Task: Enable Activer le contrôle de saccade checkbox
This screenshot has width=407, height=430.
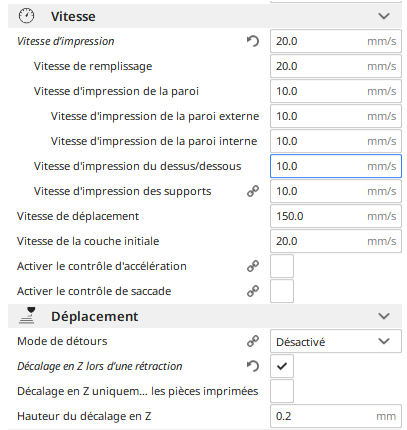Action: pos(282,291)
